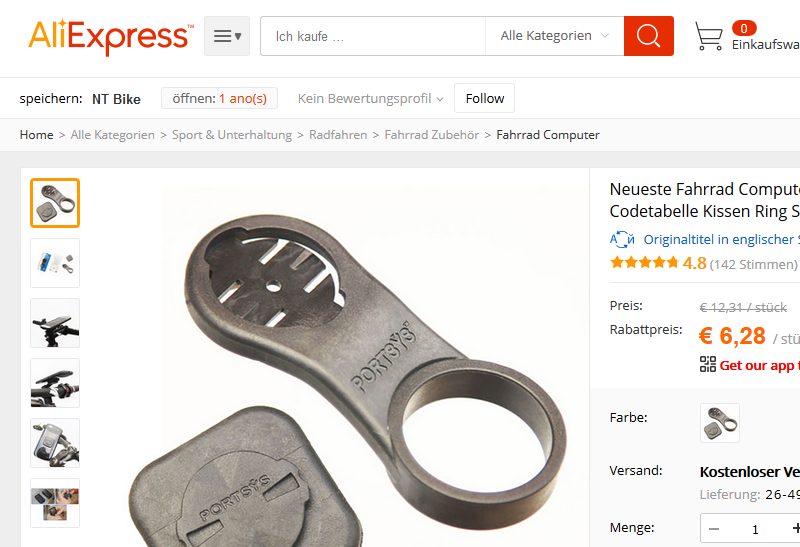Image resolution: width=800 pixels, height=547 pixels.
Task: Select the first mount thumbnail
Action: (x=55, y=203)
